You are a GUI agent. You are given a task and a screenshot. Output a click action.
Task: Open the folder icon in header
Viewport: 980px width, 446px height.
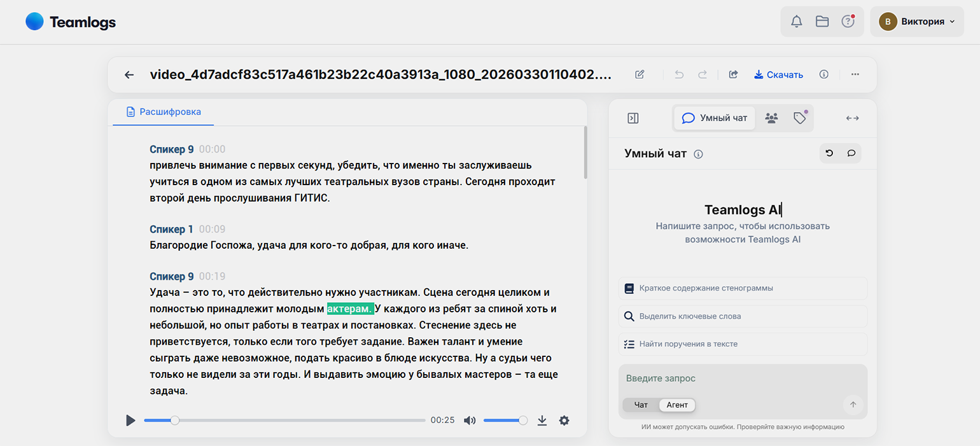(822, 22)
